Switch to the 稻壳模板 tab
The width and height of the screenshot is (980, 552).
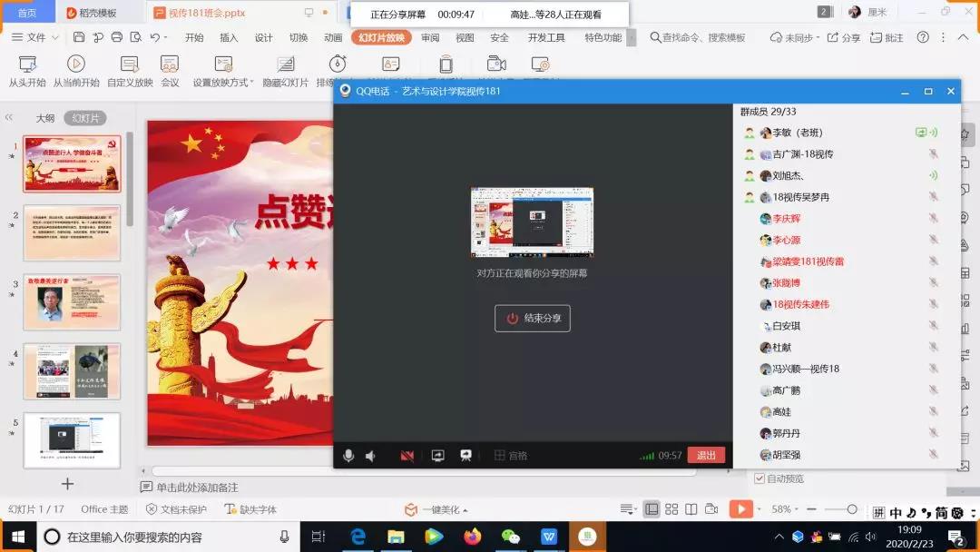click(100, 13)
